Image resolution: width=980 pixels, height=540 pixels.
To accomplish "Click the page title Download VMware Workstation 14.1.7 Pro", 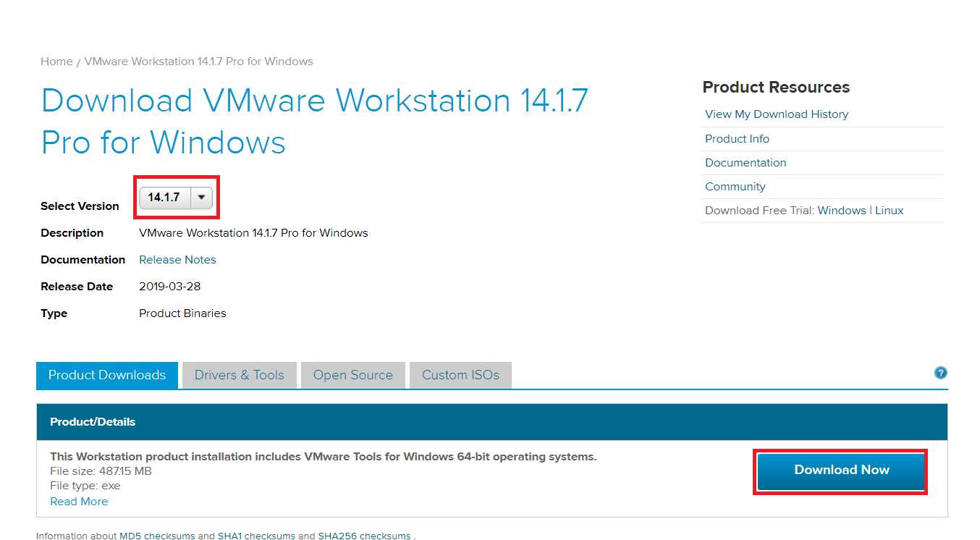I will [x=315, y=121].
